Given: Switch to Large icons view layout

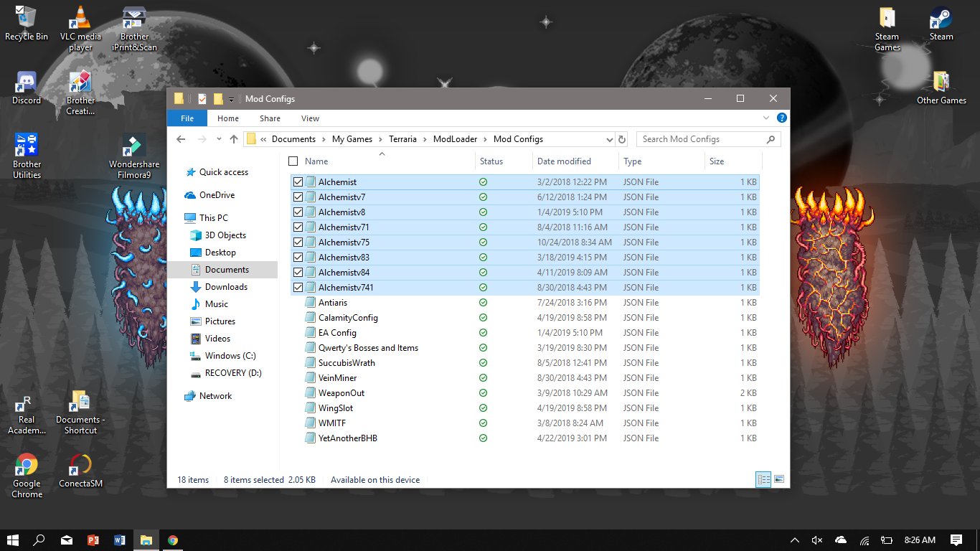Looking at the screenshot, I should [779, 479].
